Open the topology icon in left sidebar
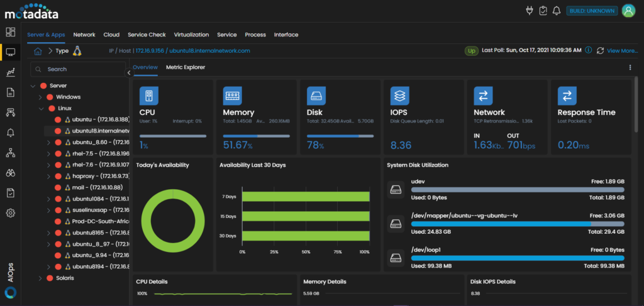Viewport: 644px width, 306px height. coord(10,153)
